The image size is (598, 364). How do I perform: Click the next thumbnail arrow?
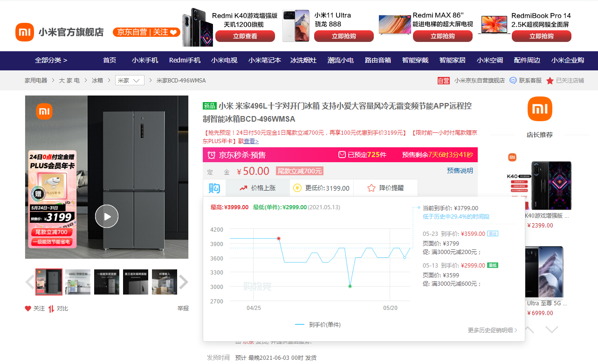(184, 282)
